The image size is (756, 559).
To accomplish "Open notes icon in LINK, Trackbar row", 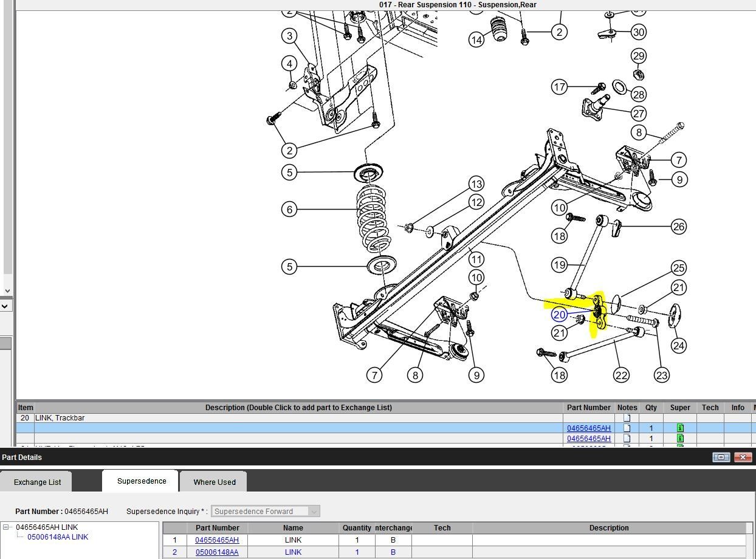I will pyautogui.click(x=627, y=418).
